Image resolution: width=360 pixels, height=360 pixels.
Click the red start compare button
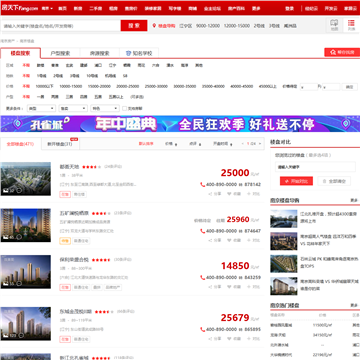coord(296,181)
